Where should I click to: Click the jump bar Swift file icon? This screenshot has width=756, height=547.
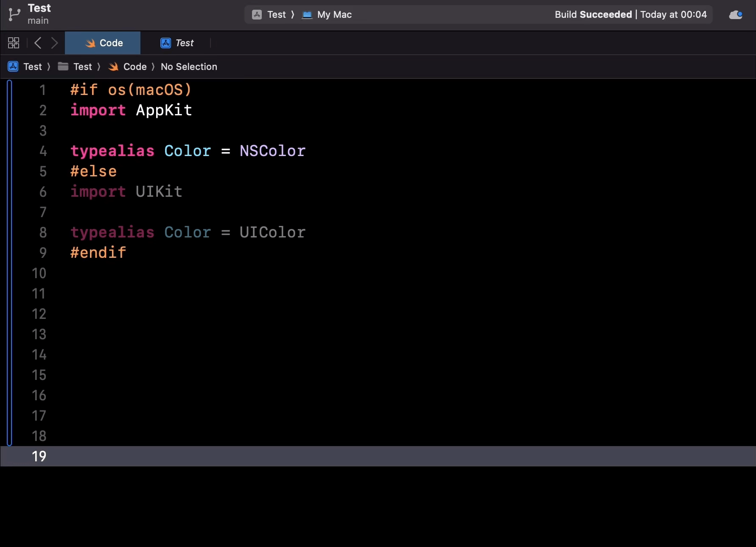coord(113,67)
